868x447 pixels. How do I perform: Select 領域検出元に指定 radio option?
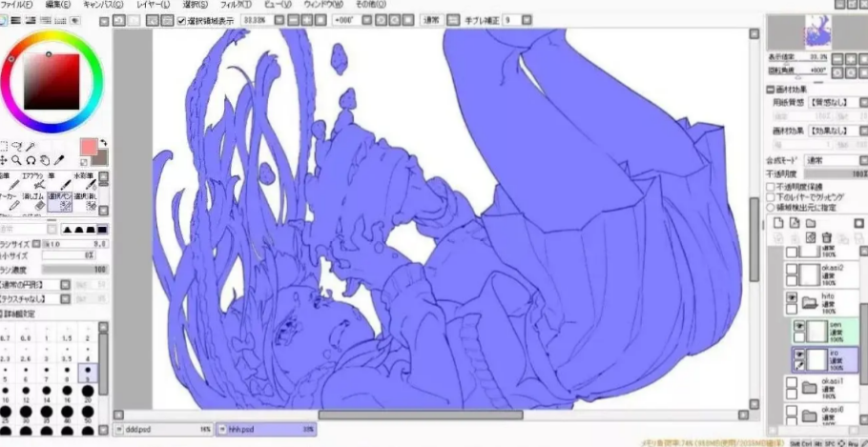[770, 208]
